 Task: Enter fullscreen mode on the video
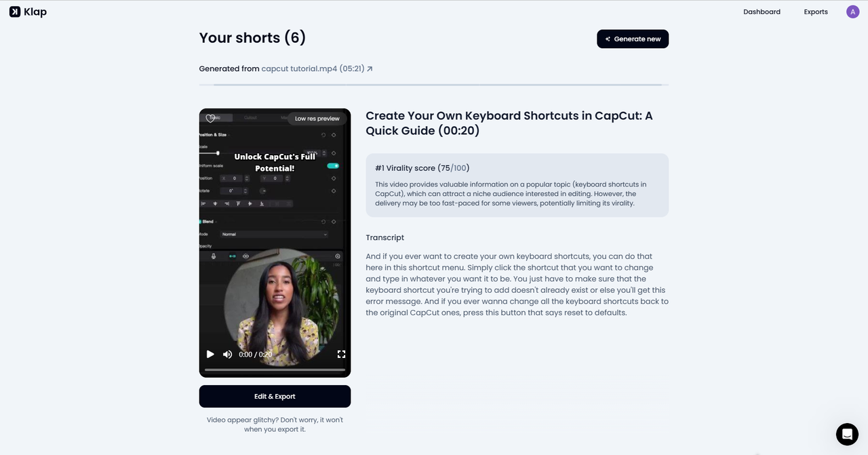pos(341,354)
